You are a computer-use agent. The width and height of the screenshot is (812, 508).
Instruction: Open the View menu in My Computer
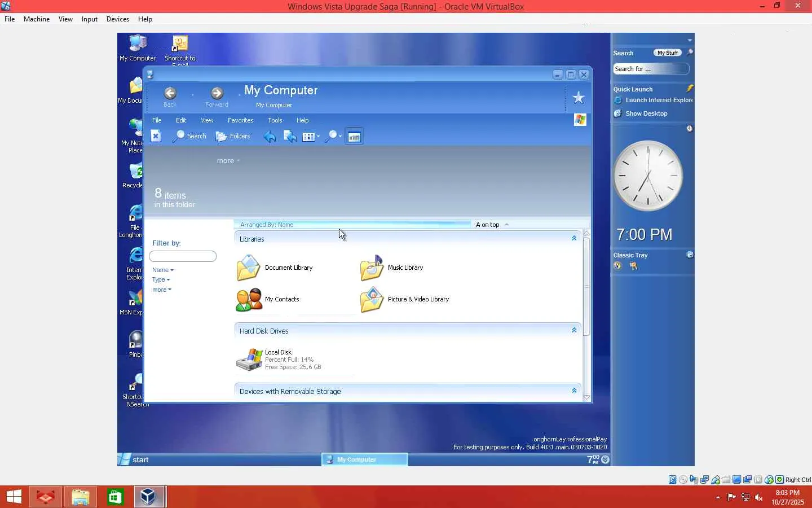(x=207, y=120)
